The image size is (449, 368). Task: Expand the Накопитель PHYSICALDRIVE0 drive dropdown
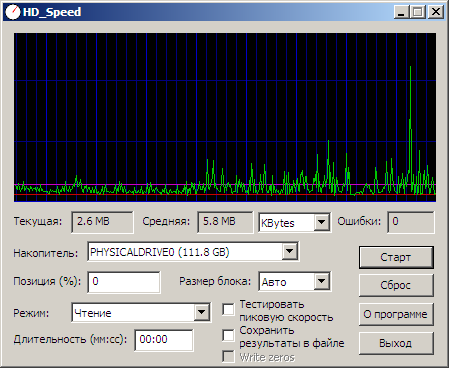coord(289,251)
